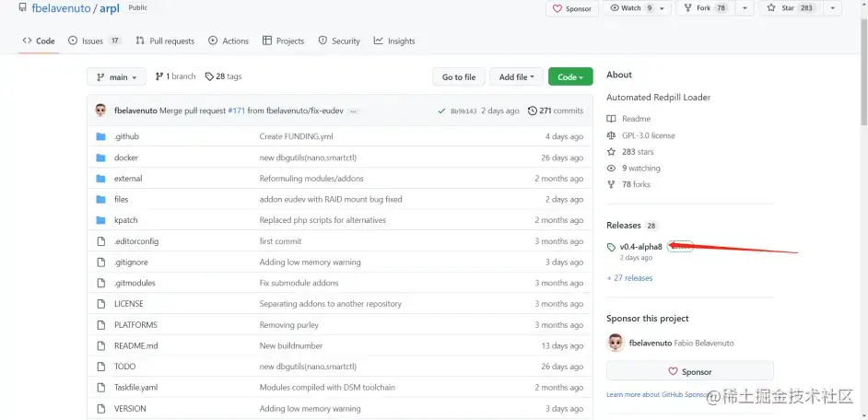Open the fbelavenuto owner link

tap(61, 8)
